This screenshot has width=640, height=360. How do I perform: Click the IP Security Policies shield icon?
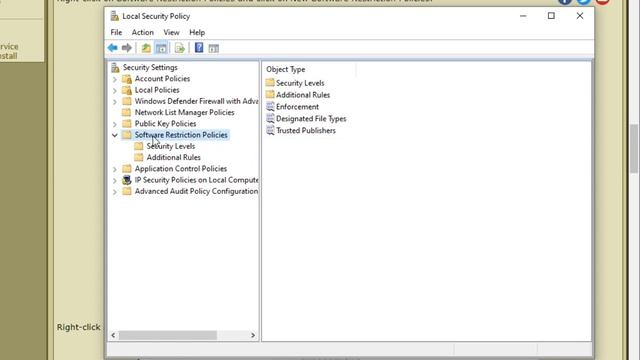(x=127, y=180)
